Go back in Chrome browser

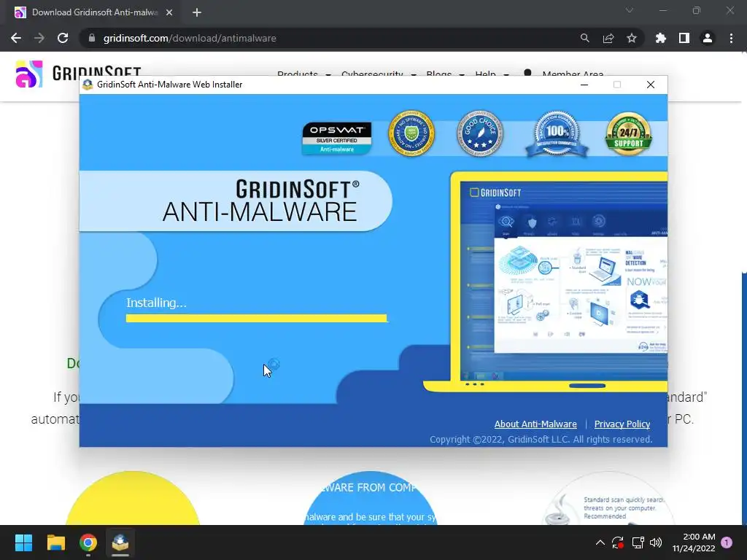(x=16, y=38)
